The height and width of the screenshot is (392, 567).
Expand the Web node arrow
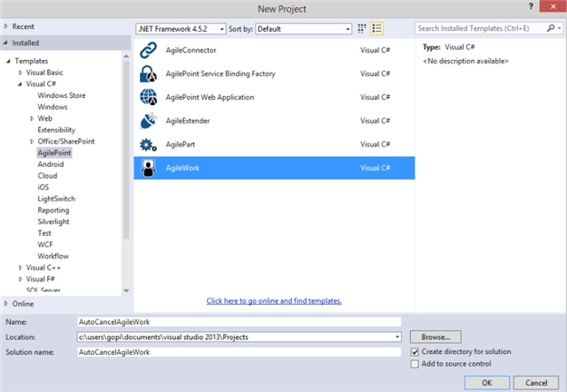32,119
